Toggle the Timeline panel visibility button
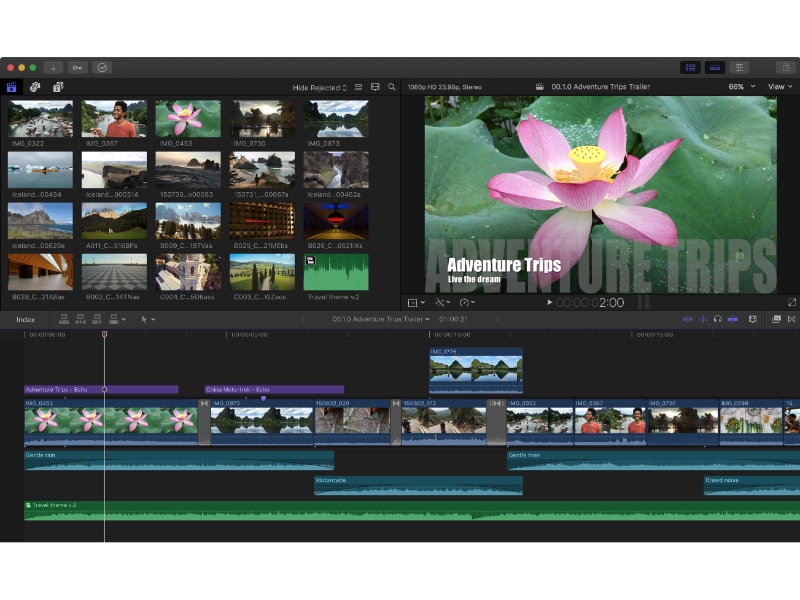This screenshot has width=800, height=600. click(x=715, y=67)
